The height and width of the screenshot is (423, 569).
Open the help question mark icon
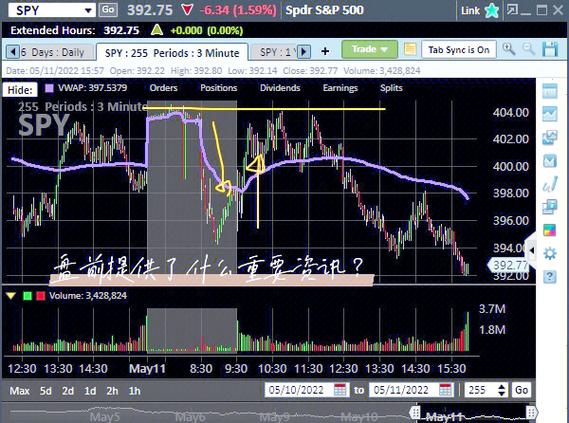pos(549,277)
